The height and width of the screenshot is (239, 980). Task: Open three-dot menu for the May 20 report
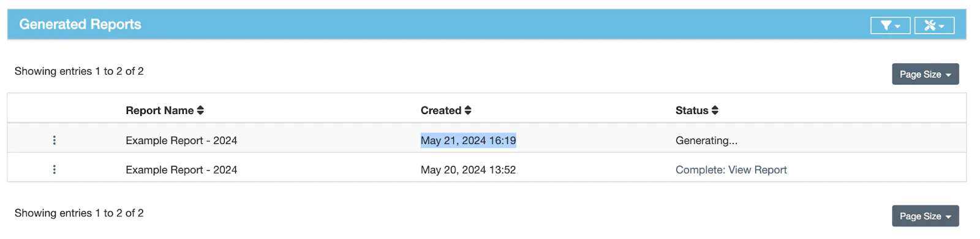click(x=55, y=170)
